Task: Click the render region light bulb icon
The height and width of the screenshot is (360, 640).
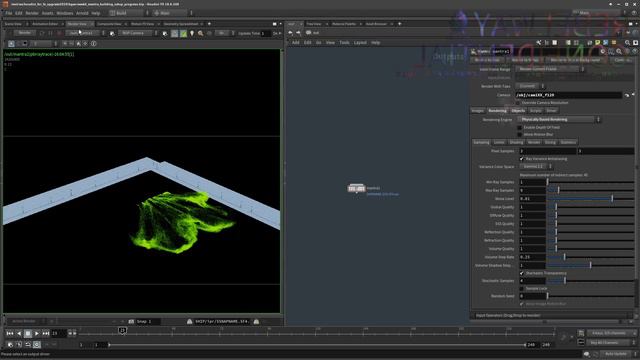Action: tap(192, 33)
